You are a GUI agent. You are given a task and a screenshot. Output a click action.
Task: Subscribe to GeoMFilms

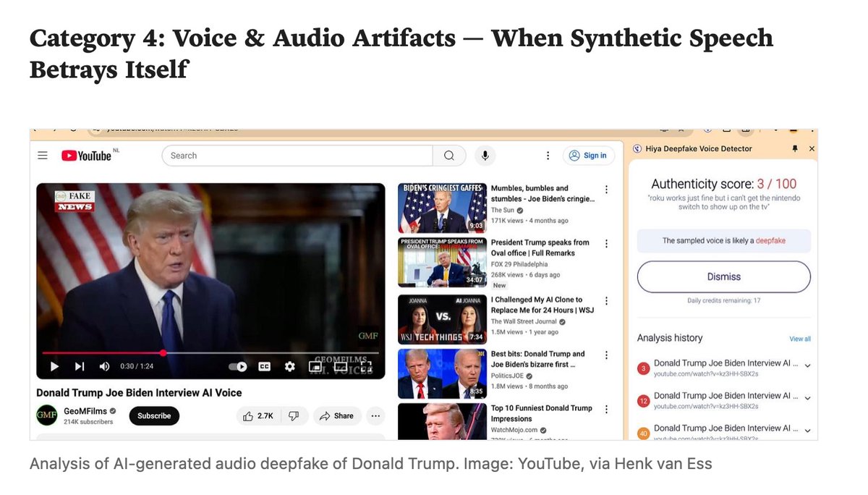154,416
